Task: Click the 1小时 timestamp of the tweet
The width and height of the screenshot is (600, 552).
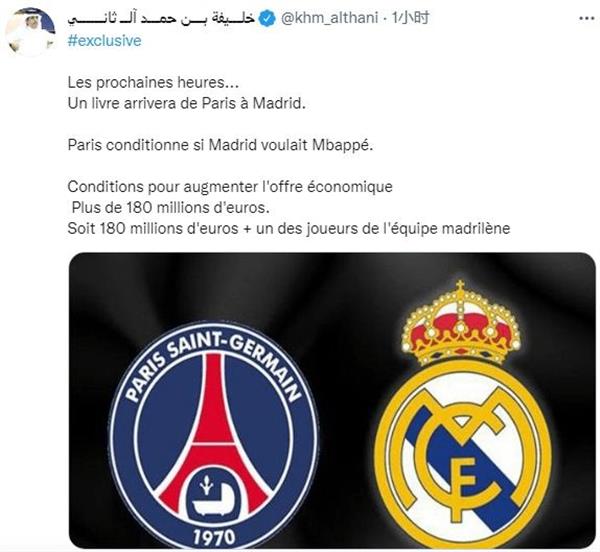Action: point(410,18)
